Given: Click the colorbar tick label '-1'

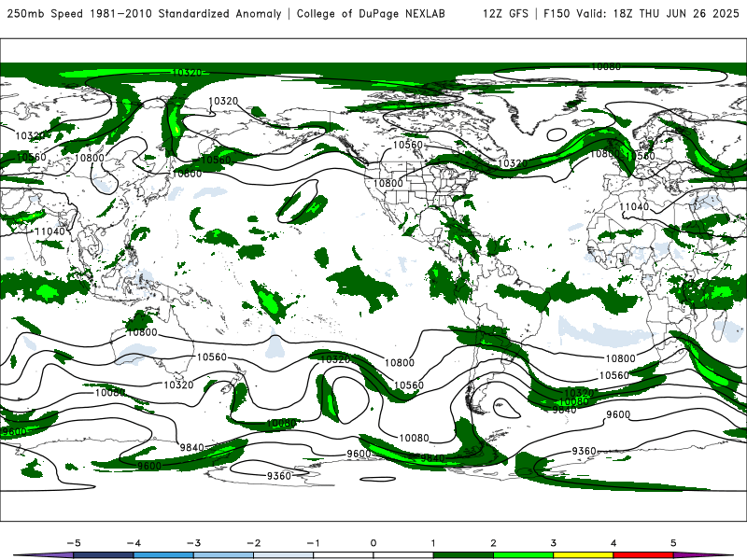Looking at the screenshot, I should (313, 543).
